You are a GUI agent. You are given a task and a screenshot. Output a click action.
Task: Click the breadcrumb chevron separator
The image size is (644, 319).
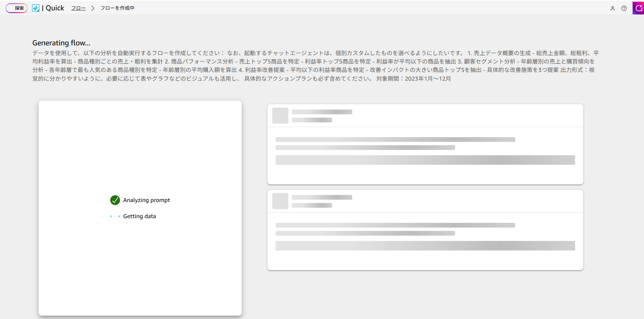point(93,8)
